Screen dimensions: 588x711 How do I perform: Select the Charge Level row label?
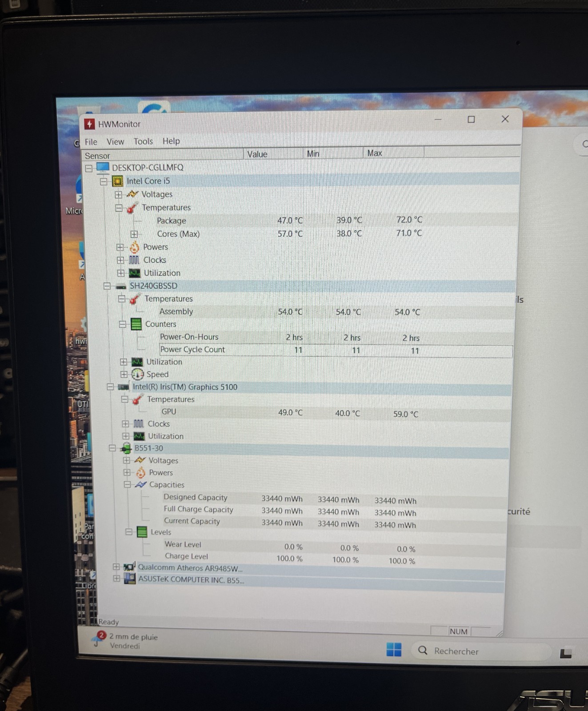click(186, 556)
